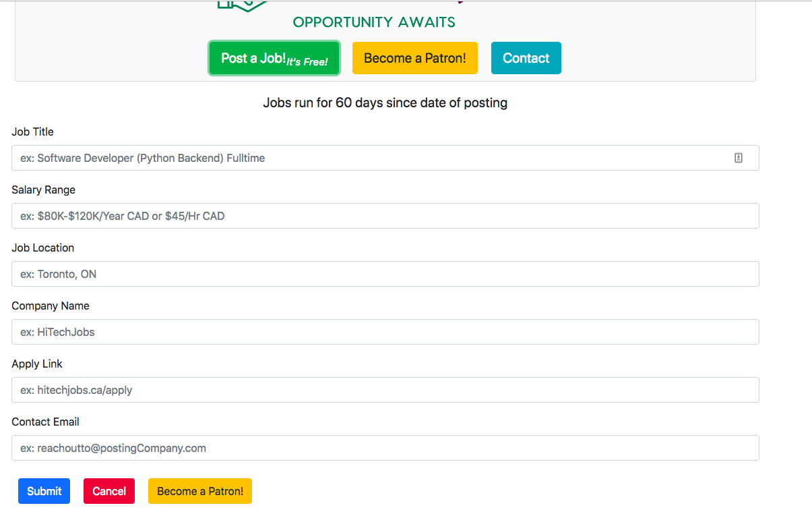The height and width of the screenshot is (516, 812).
Task: Click the green Post a Job! button
Action: pyautogui.click(x=274, y=58)
